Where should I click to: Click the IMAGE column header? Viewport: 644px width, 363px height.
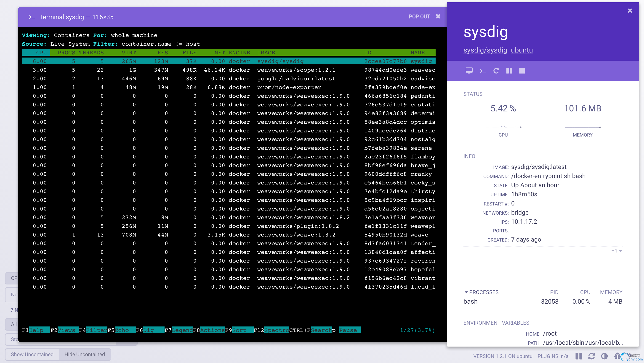(x=266, y=53)
